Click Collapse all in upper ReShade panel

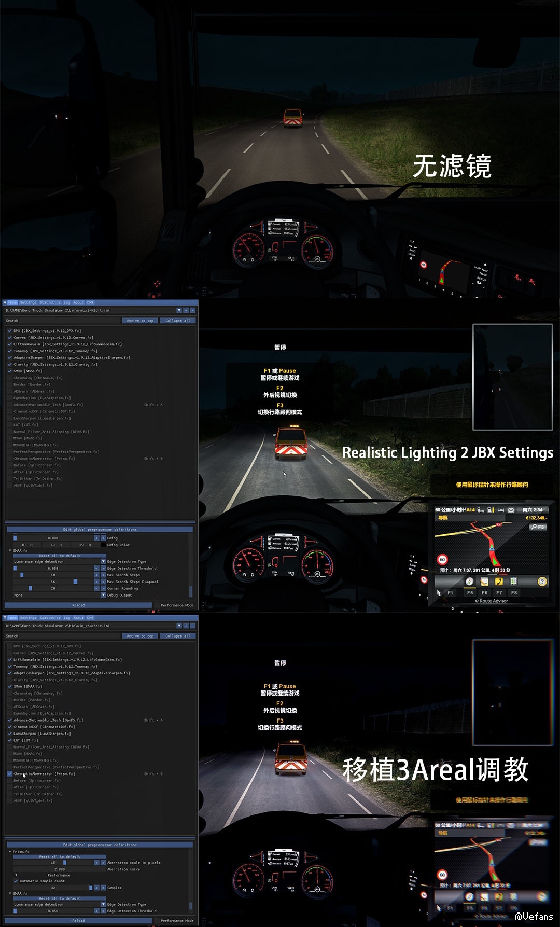click(x=178, y=321)
